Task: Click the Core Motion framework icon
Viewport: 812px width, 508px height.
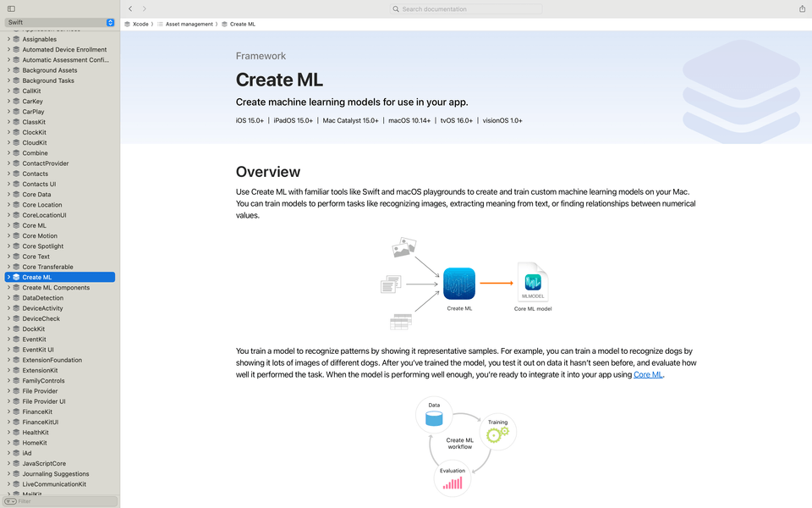Action: click(x=17, y=236)
